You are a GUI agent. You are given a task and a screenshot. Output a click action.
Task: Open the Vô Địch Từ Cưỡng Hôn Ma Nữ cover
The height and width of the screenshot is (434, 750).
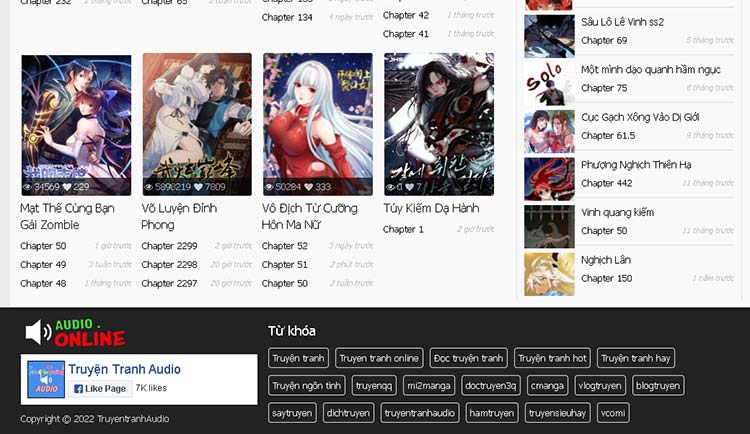tap(318, 124)
